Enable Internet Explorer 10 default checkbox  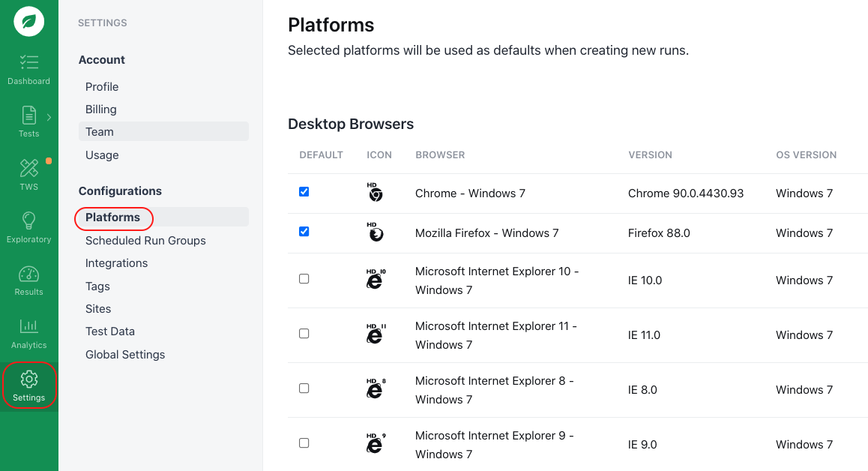pos(304,279)
